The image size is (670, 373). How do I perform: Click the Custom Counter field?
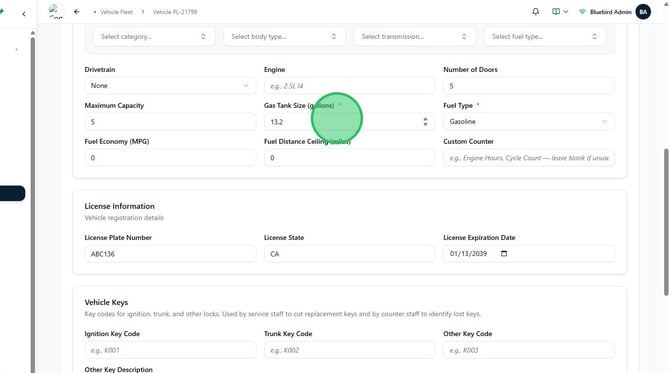pyautogui.click(x=529, y=158)
